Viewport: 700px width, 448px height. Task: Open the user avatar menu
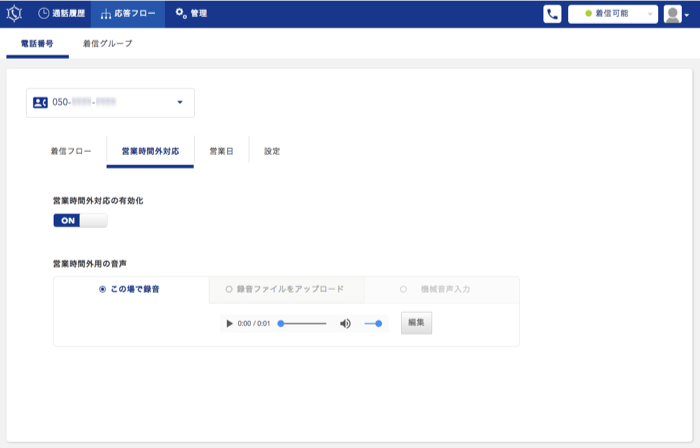(x=672, y=14)
